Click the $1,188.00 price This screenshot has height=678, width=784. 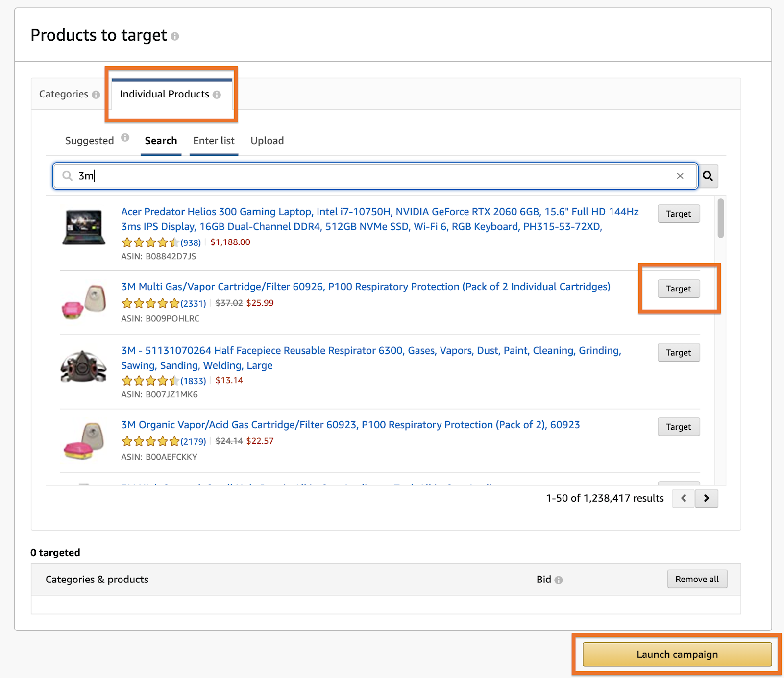click(230, 242)
